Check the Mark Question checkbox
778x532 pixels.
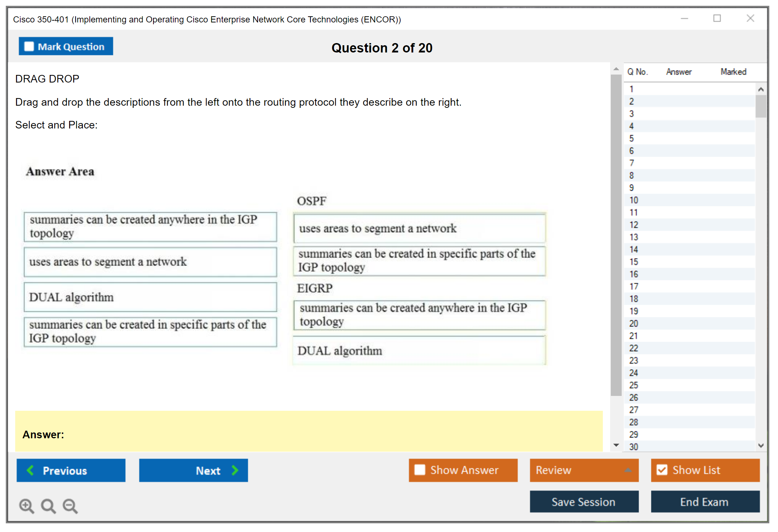(29, 46)
